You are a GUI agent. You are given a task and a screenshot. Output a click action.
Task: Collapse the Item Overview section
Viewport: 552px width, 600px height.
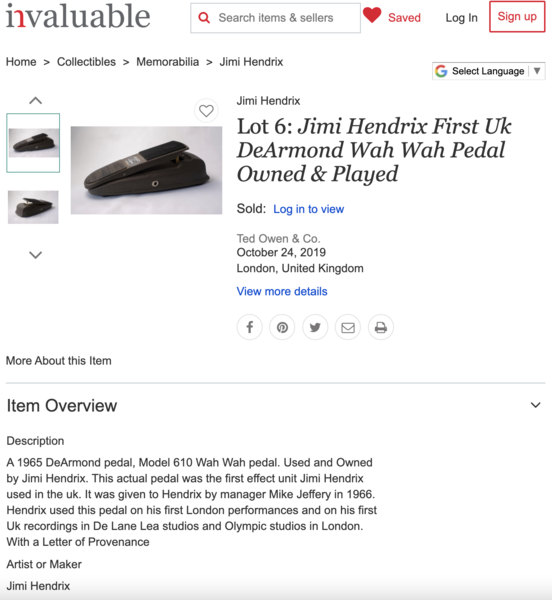click(536, 405)
